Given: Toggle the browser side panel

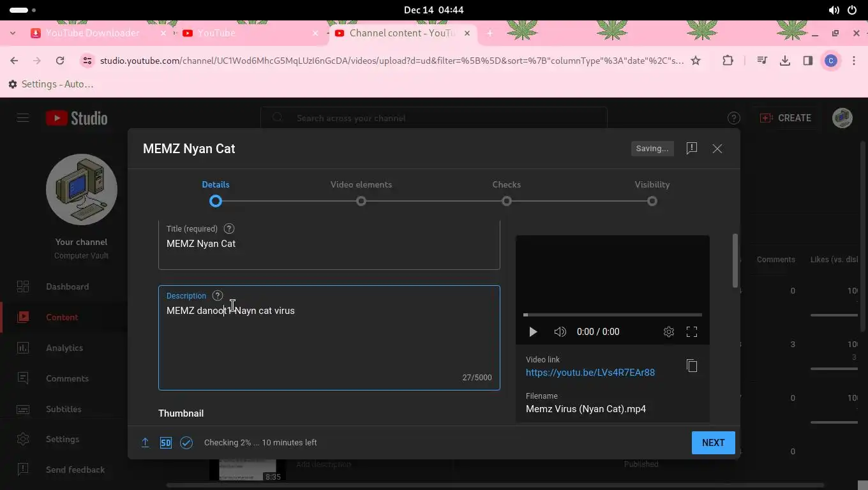Looking at the screenshot, I should click(x=808, y=61).
